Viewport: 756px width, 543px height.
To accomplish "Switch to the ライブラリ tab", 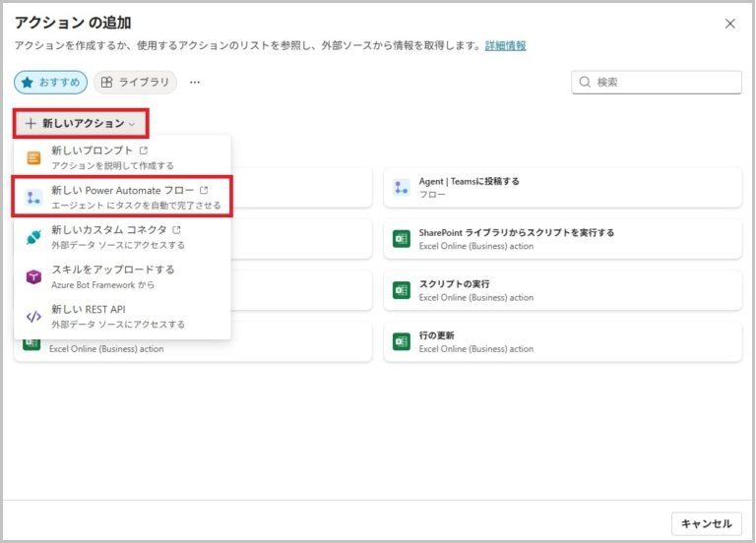I will [x=135, y=83].
